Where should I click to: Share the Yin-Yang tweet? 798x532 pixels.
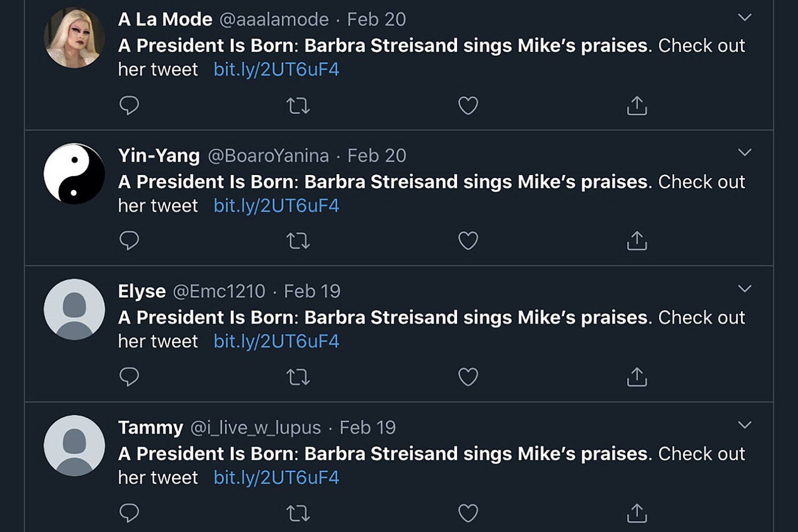click(x=637, y=241)
